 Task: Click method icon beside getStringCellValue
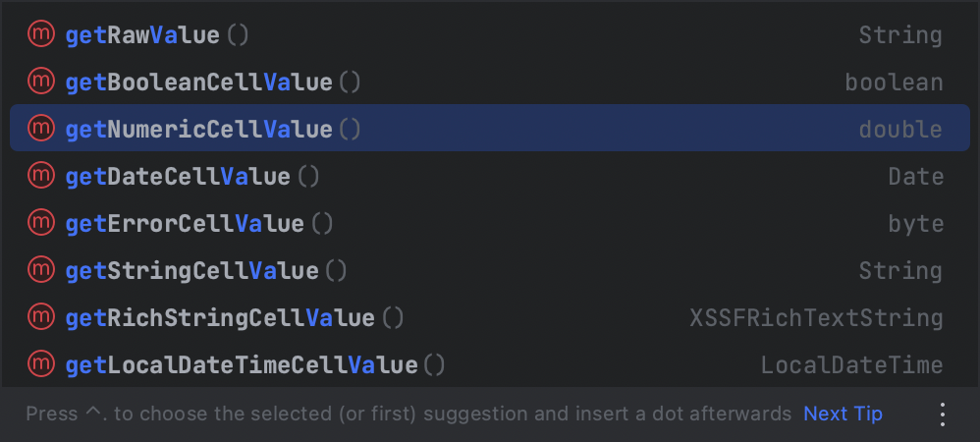coord(40,270)
